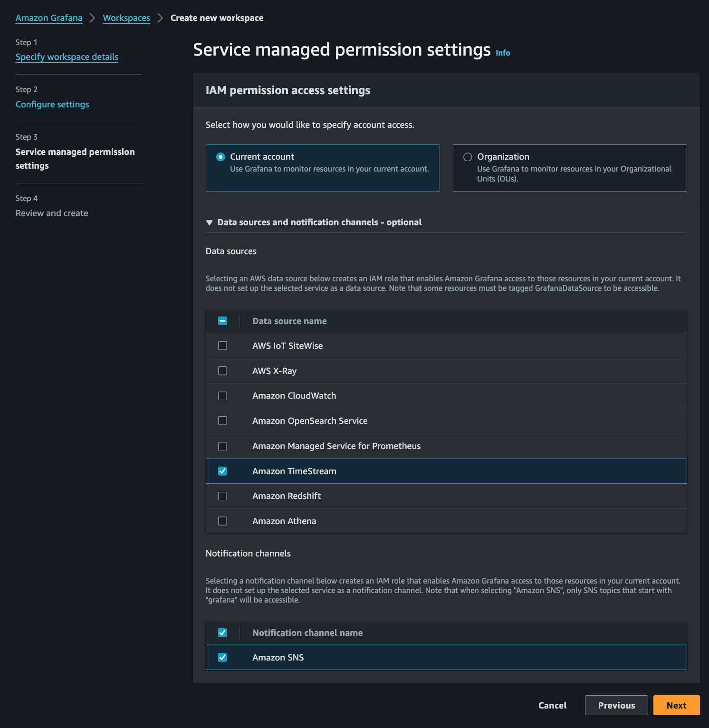Image resolution: width=709 pixels, height=728 pixels.
Task: Click the Service managed permission settings step label
Action: [75, 159]
